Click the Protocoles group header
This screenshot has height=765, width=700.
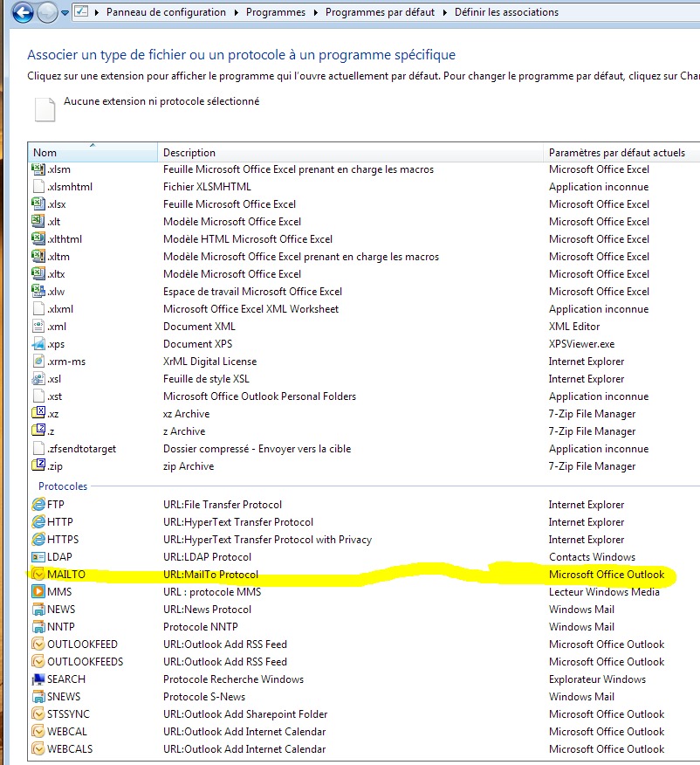click(63, 486)
